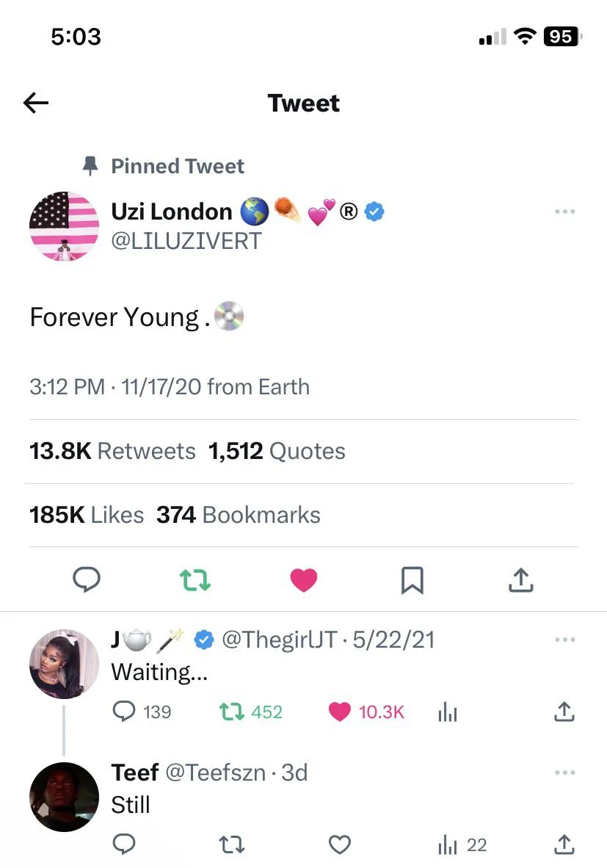Viewport: 607px width, 868px height.
Task: Tap the verified badge next to Uzi London
Action: pyautogui.click(x=375, y=211)
